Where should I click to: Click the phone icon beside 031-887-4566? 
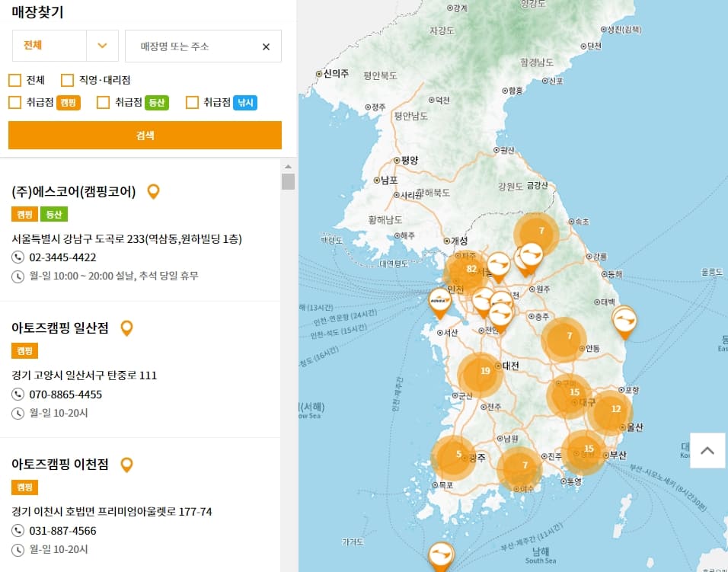click(18, 531)
